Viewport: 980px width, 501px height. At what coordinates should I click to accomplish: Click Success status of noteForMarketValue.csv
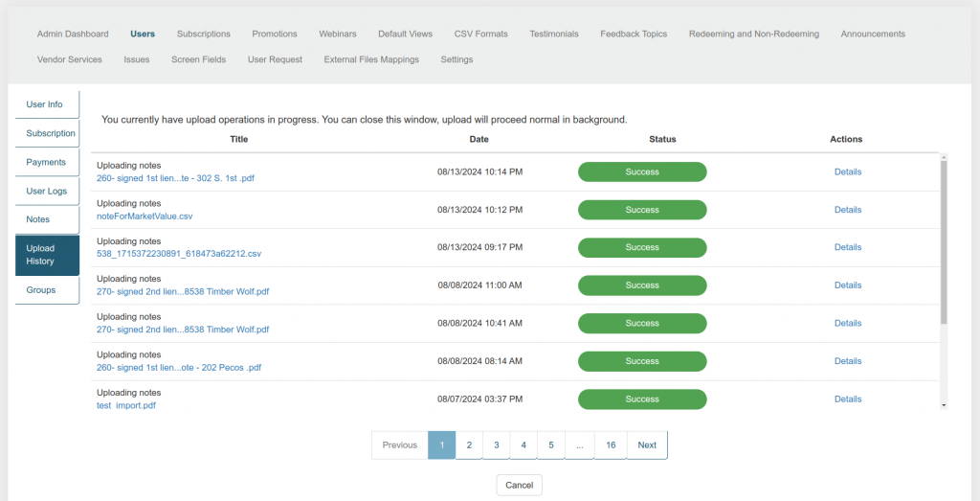click(x=642, y=210)
